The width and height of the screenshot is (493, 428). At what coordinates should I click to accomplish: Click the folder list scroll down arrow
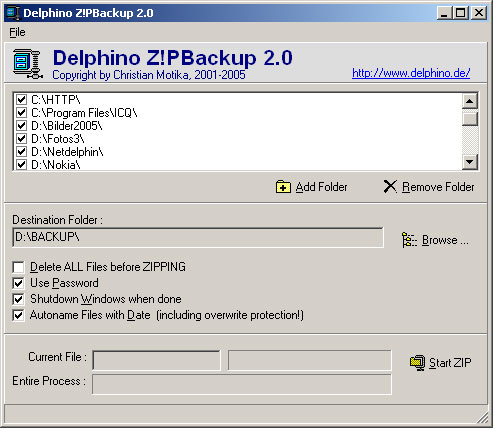(x=470, y=162)
